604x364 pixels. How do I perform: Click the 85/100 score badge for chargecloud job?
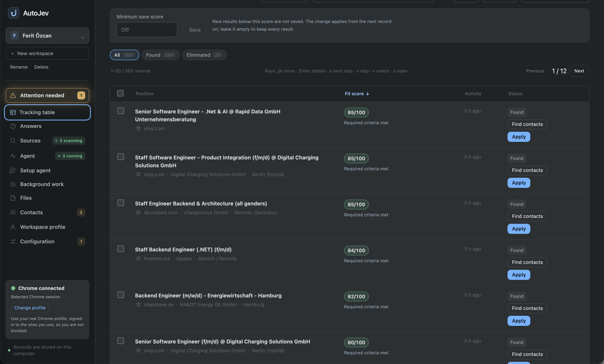pyautogui.click(x=356, y=204)
